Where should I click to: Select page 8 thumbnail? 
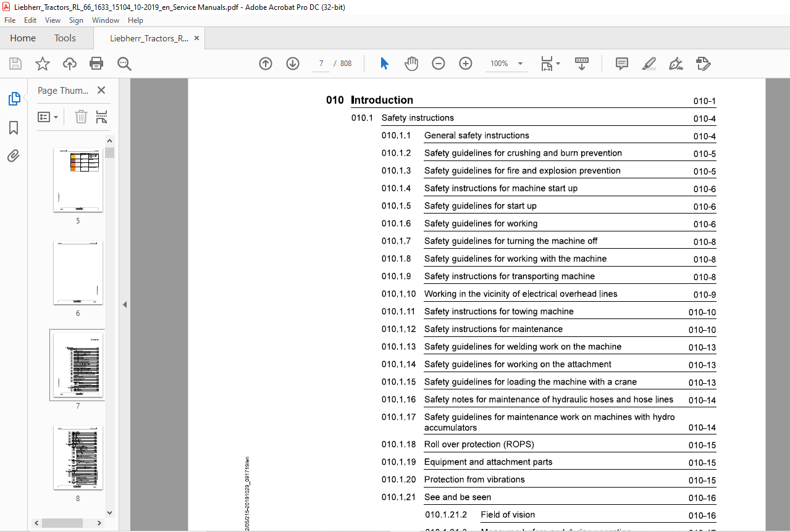(78, 457)
